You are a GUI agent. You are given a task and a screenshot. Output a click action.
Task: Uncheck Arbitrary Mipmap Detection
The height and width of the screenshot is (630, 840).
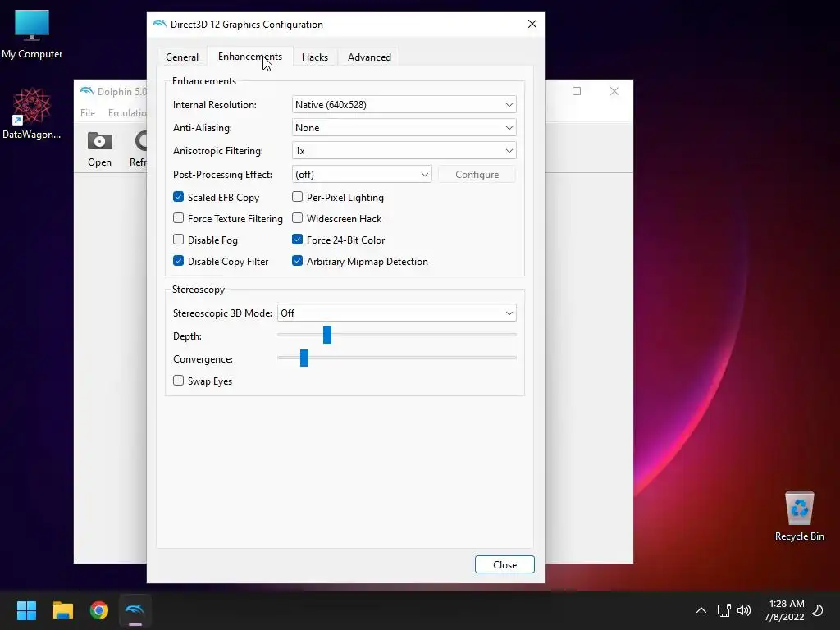(x=297, y=261)
